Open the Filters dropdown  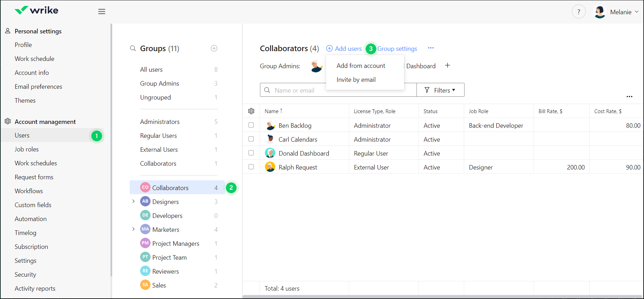[x=440, y=90]
